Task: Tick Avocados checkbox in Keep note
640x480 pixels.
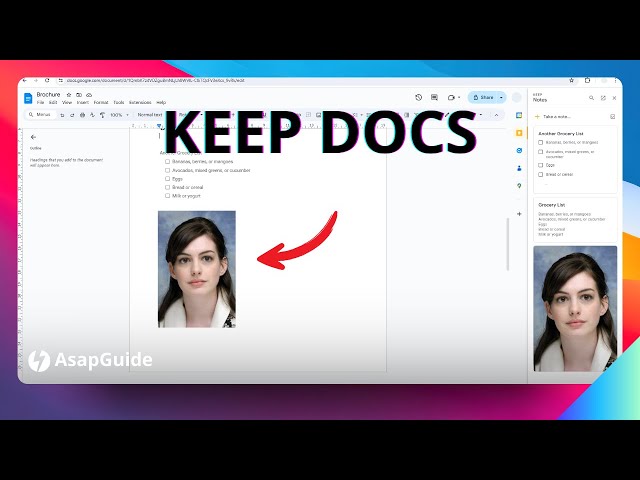Action: (x=540, y=152)
